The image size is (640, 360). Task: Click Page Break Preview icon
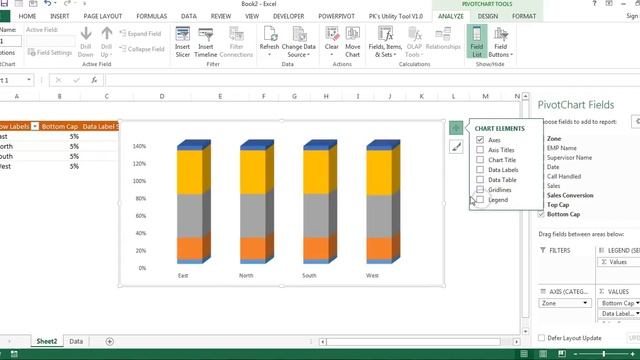[562, 354]
